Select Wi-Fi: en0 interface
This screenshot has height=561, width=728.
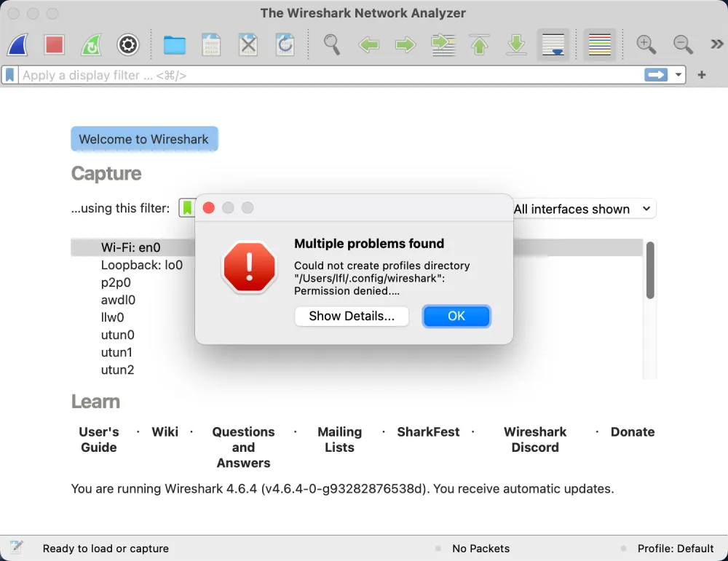(x=130, y=247)
